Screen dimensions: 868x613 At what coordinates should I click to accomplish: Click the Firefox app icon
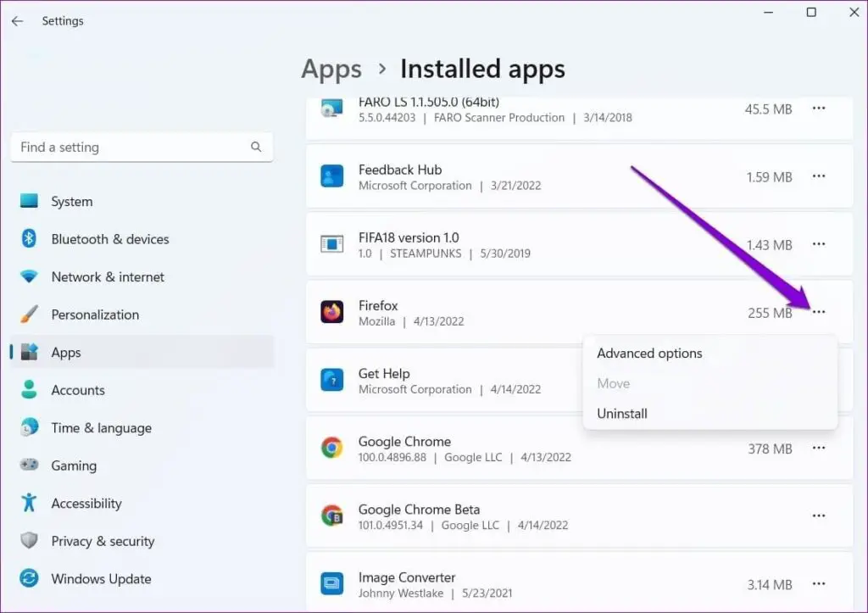(x=333, y=313)
